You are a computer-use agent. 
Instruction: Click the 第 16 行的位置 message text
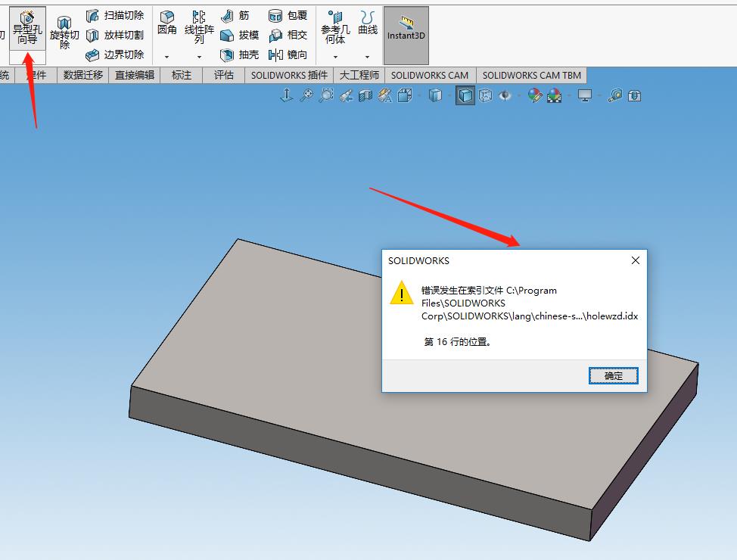pyautogui.click(x=458, y=342)
